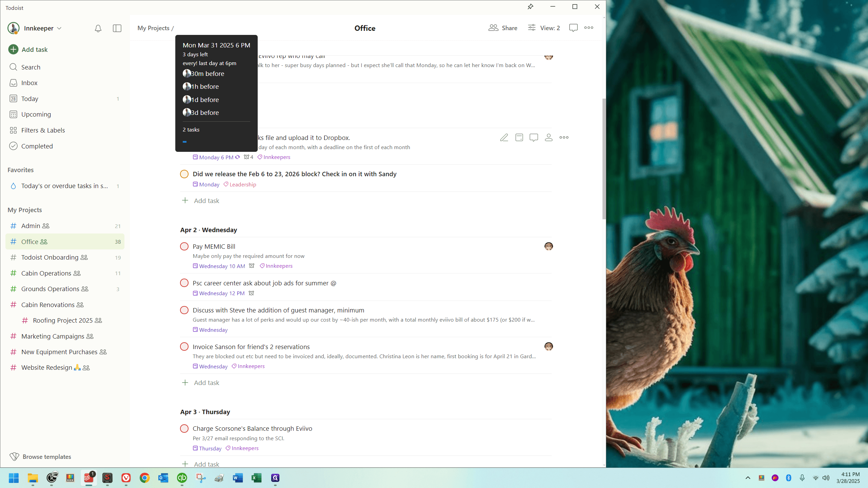Viewport: 868px width, 488px height.
Task: Click the Share button
Action: pyautogui.click(x=503, y=28)
